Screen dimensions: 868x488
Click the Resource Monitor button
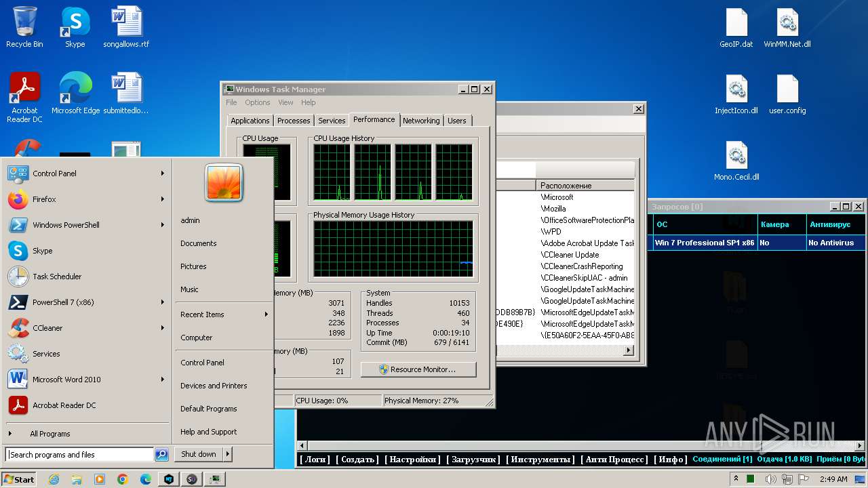(418, 369)
